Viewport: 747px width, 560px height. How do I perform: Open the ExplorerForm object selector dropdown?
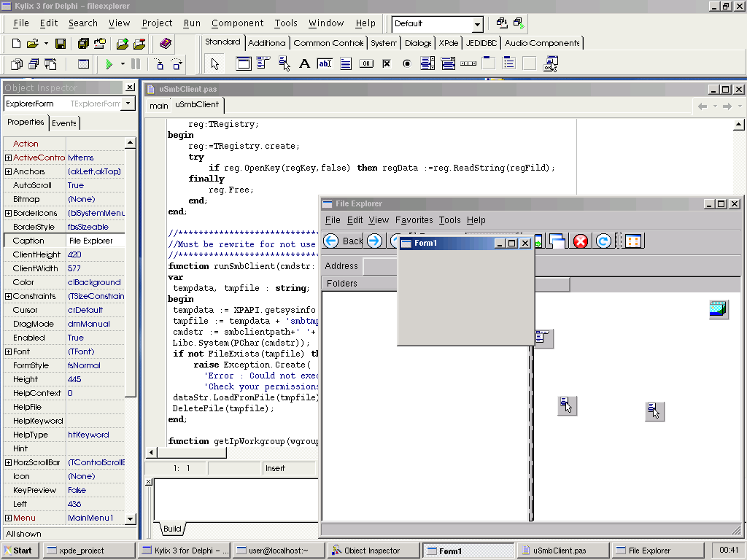128,104
